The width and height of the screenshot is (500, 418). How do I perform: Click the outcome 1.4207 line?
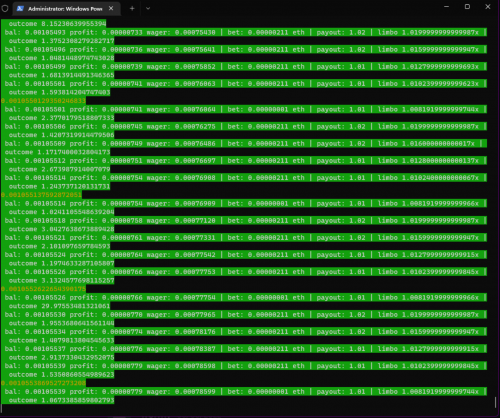point(61,135)
